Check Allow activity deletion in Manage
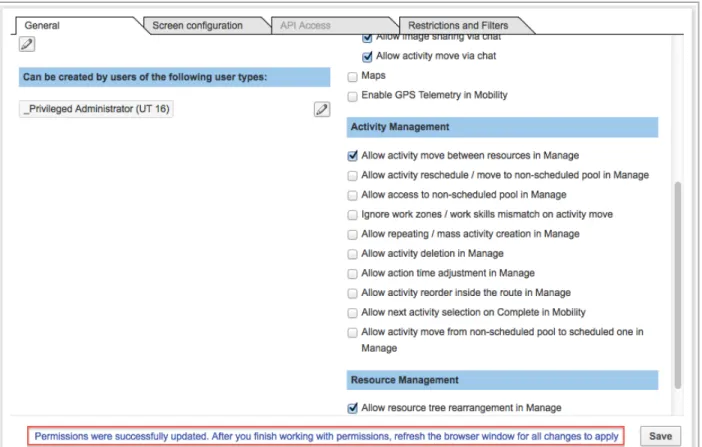 [352, 254]
